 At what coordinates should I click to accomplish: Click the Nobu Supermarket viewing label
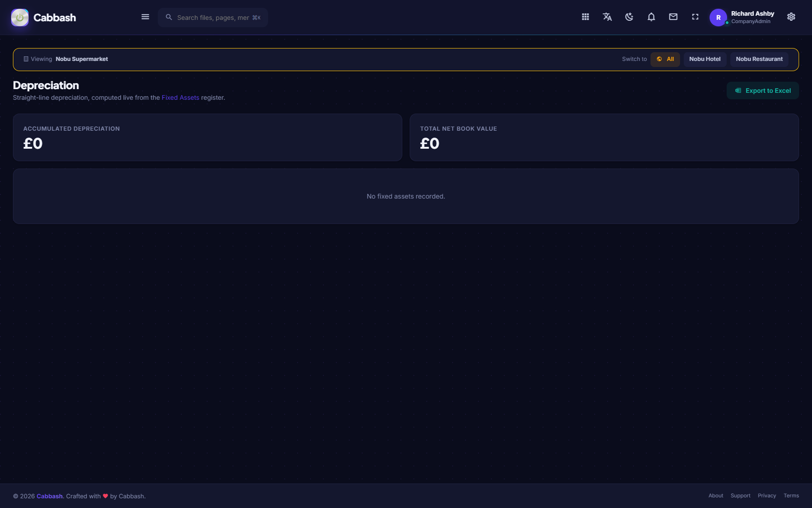[x=82, y=59]
